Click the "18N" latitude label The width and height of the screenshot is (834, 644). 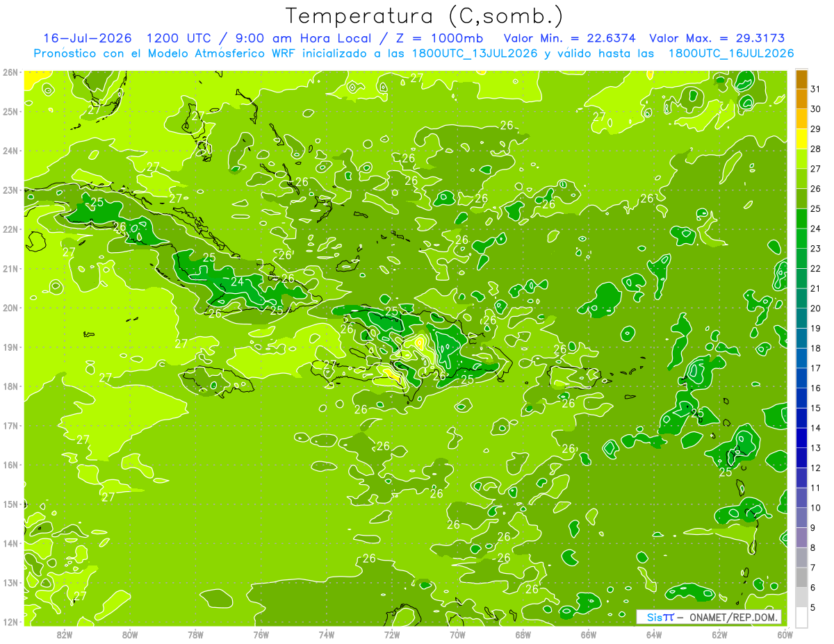[10, 386]
